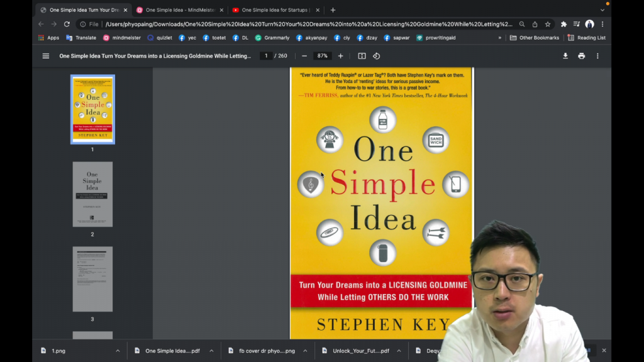Open the akyanpay bookmark
Viewport: 644px width, 362px height.
pos(312,38)
